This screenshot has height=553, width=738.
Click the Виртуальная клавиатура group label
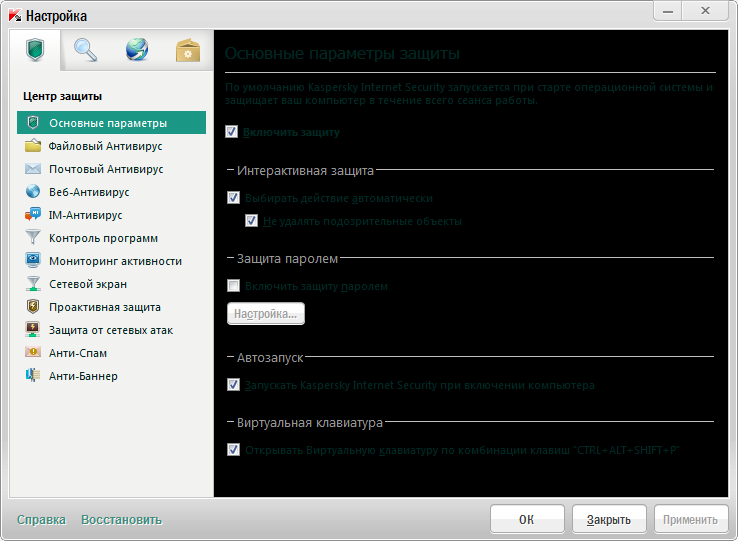[310, 423]
